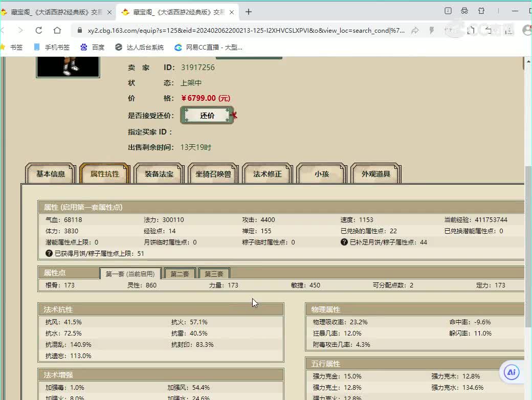Click help icon beside 已获得月饼/粽子属性点上限
Image resolution: width=532 pixels, height=400 pixels.
click(49, 253)
